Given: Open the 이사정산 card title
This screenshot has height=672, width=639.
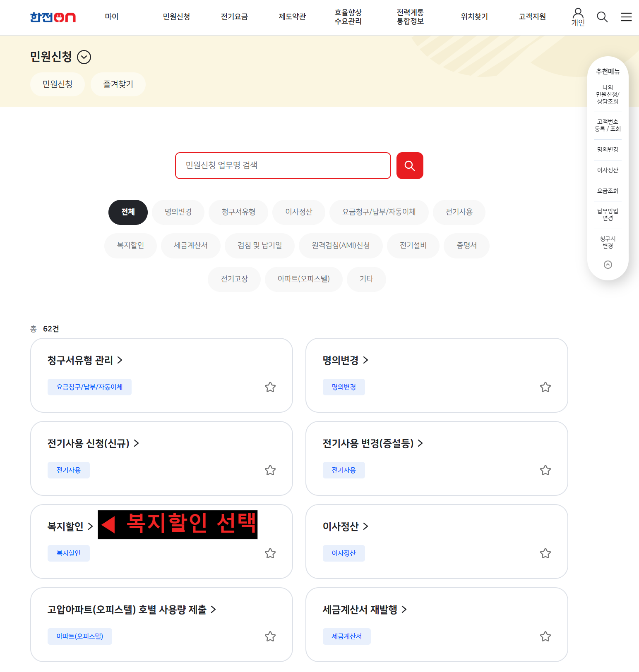Looking at the screenshot, I should [346, 526].
